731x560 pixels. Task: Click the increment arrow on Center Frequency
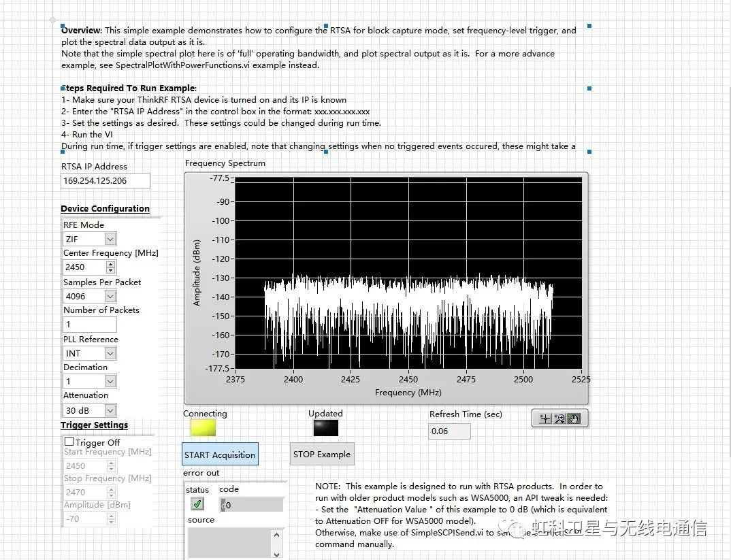pos(109,264)
